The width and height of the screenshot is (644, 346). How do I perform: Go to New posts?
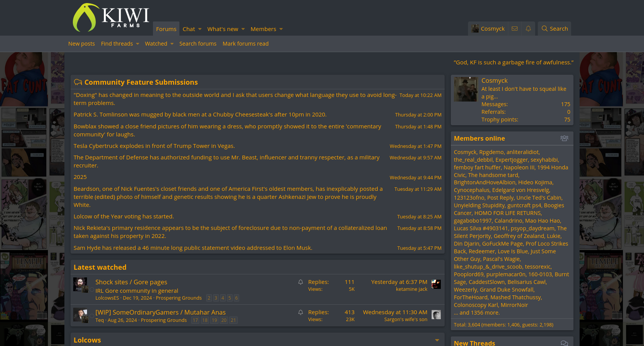click(81, 44)
